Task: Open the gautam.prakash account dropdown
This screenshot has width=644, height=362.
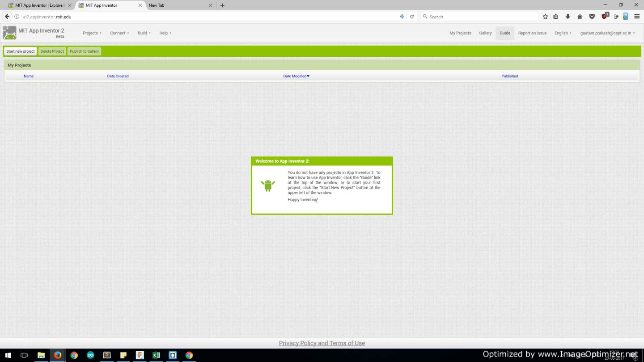Action: (607, 33)
